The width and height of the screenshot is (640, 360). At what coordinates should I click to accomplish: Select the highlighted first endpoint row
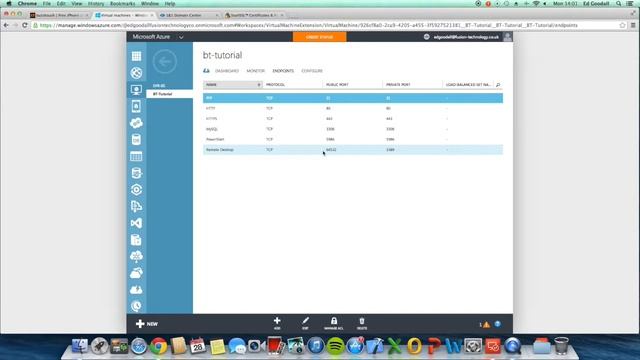353,98
